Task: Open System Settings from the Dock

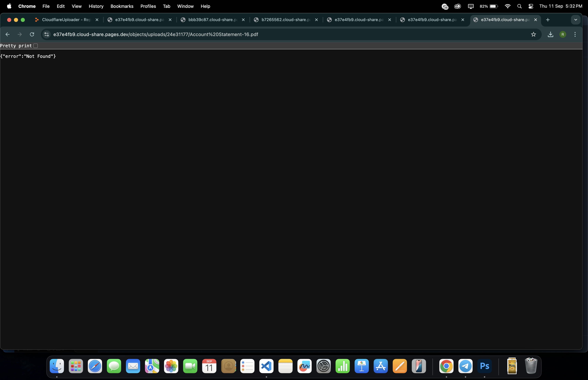Action: [x=324, y=366]
